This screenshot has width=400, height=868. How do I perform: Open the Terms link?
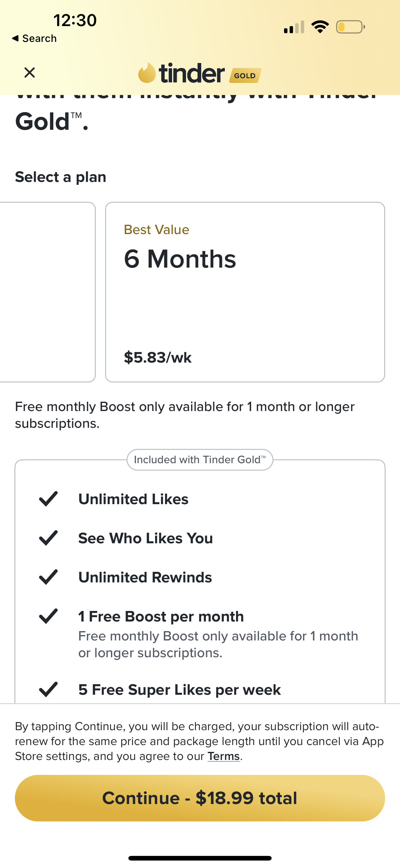tap(224, 756)
